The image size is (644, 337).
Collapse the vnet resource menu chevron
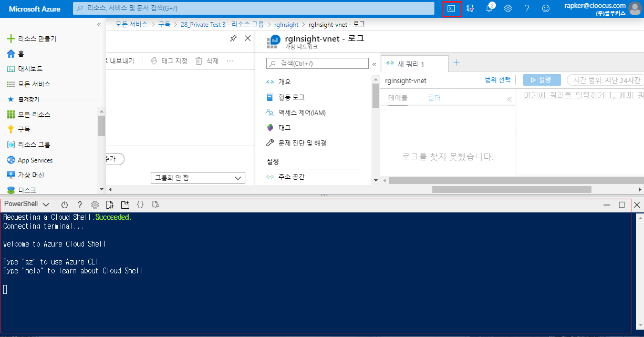[374, 64]
